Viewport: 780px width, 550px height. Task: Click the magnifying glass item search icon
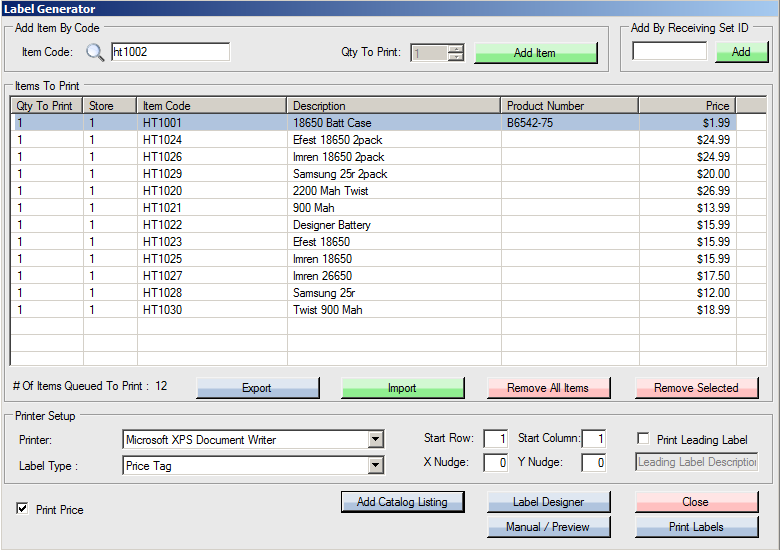[94, 53]
